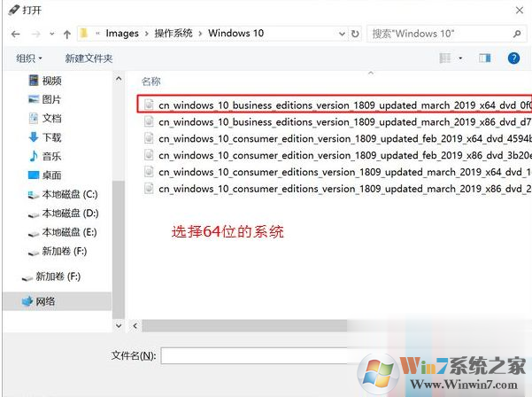Image resolution: width=532 pixels, height=397 pixels.
Task: Click the navigation pane scrollbar thumb
Action: (x=119, y=250)
